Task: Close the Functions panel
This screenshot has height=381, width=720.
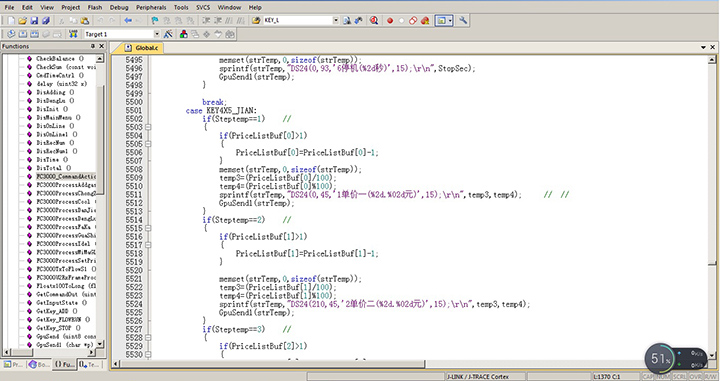Action: [x=102, y=46]
